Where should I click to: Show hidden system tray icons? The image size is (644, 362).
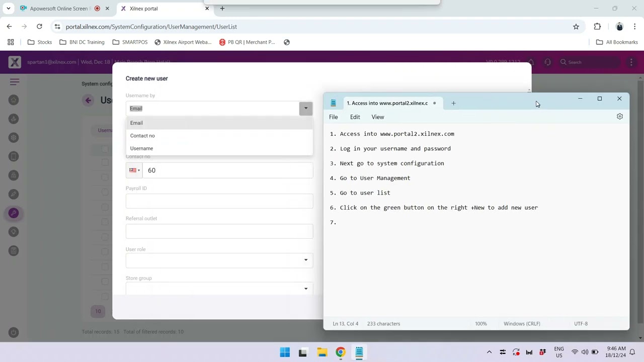tap(489, 352)
